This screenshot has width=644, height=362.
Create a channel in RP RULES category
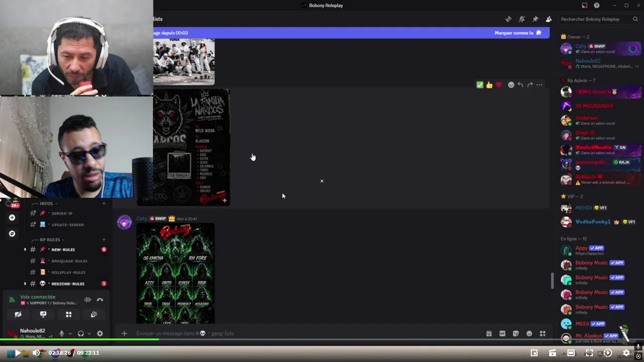pyautogui.click(x=104, y=240)
